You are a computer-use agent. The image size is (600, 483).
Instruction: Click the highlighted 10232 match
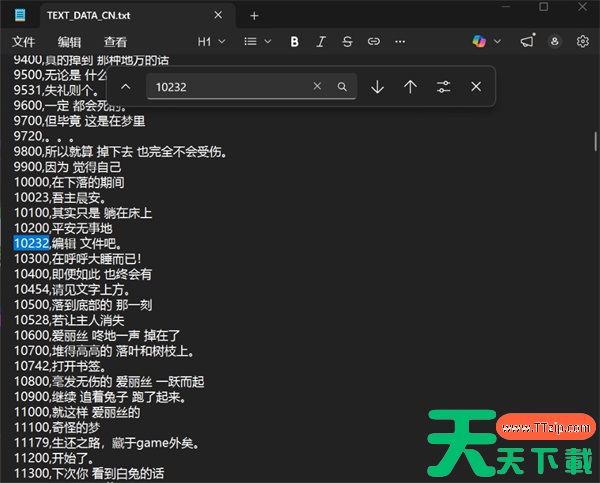(x=31, y=243)
